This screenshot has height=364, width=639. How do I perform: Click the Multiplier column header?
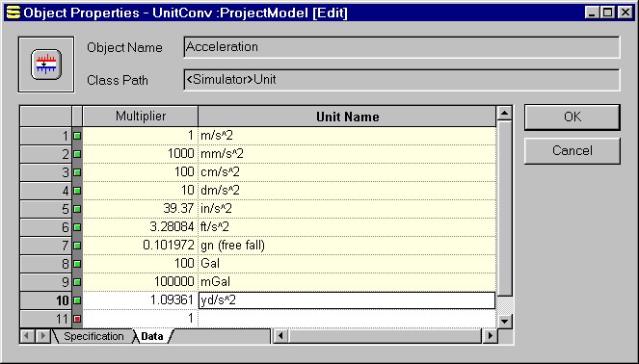[x=141, y=117]
